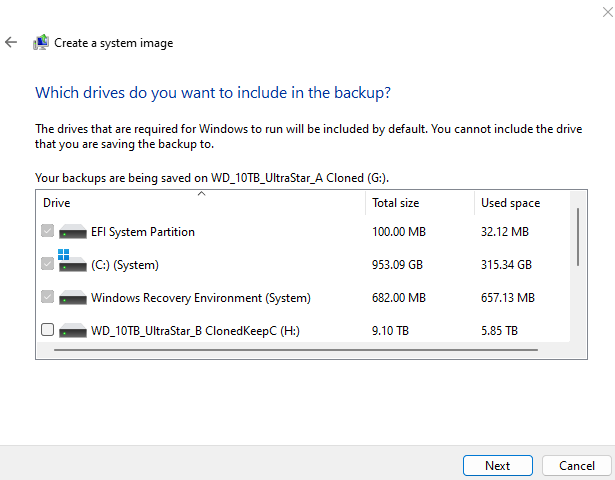
Task: Select the (C:) (System) row label
Action: point(125,265)
